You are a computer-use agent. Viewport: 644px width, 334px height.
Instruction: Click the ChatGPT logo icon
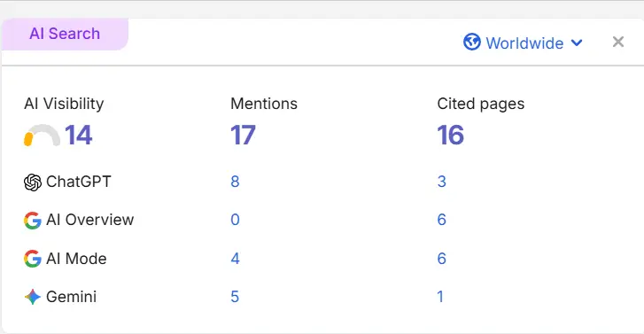point(33,183)
